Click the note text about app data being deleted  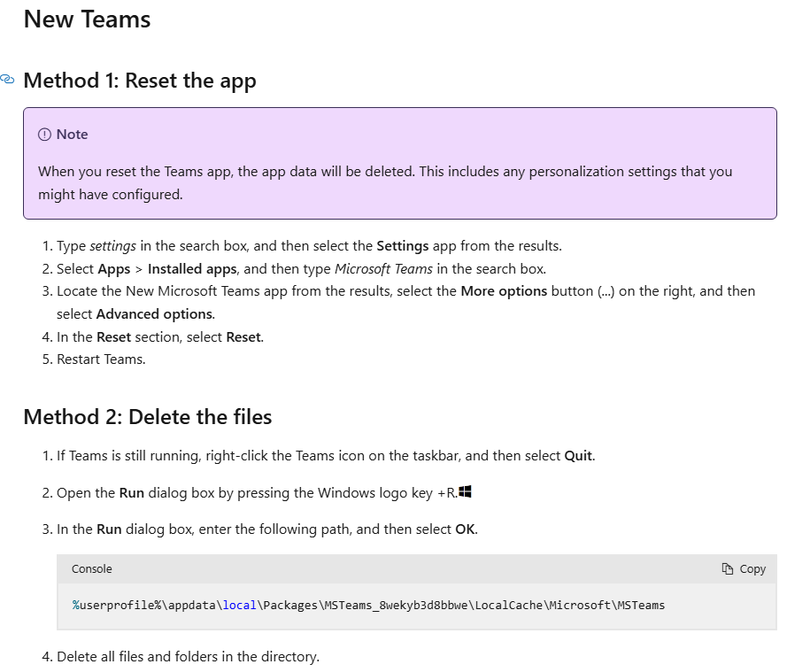(x=385, y=183)
